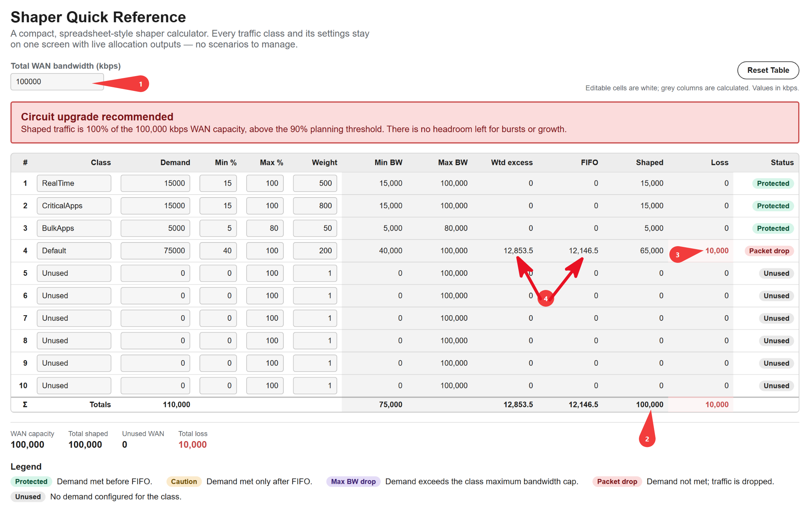
Task: Edit the RealTime class name field
Action: tap(74, 183)
